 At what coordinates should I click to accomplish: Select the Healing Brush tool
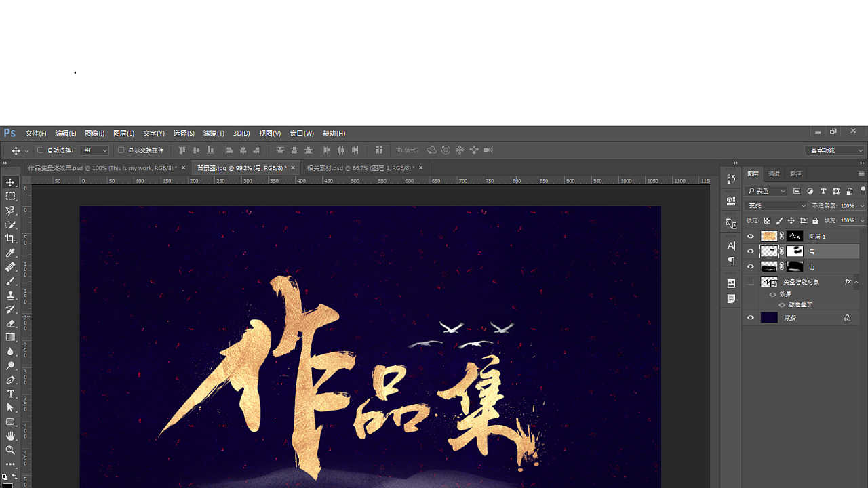pos(10,267)
